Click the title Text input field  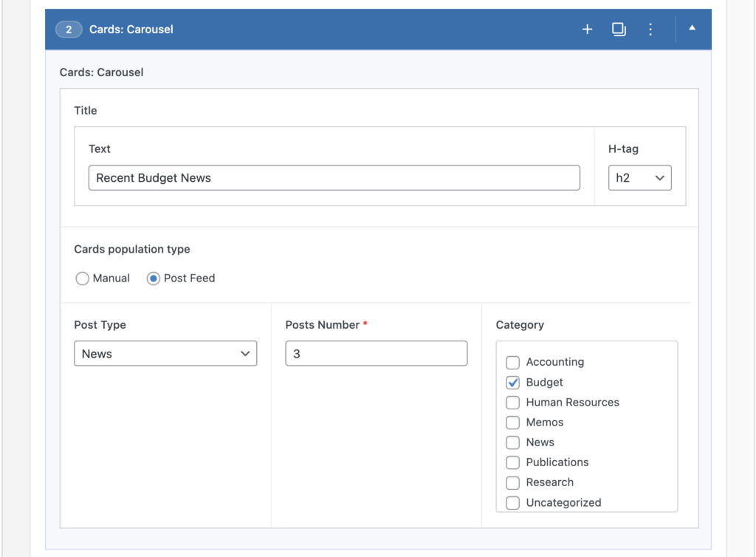coord(334,178)
